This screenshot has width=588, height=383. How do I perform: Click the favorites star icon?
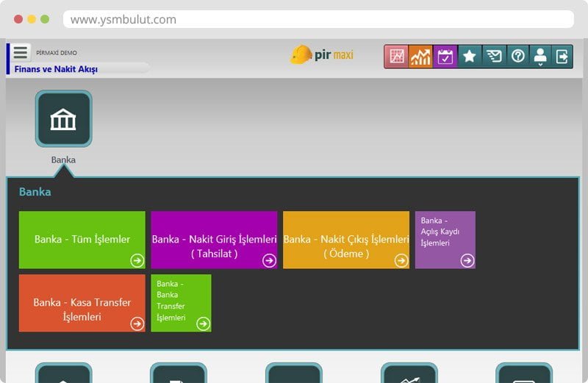pos(469,57)
